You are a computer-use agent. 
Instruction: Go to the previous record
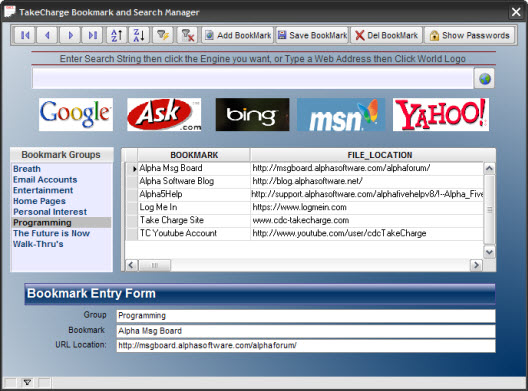(x=47, y=35)
